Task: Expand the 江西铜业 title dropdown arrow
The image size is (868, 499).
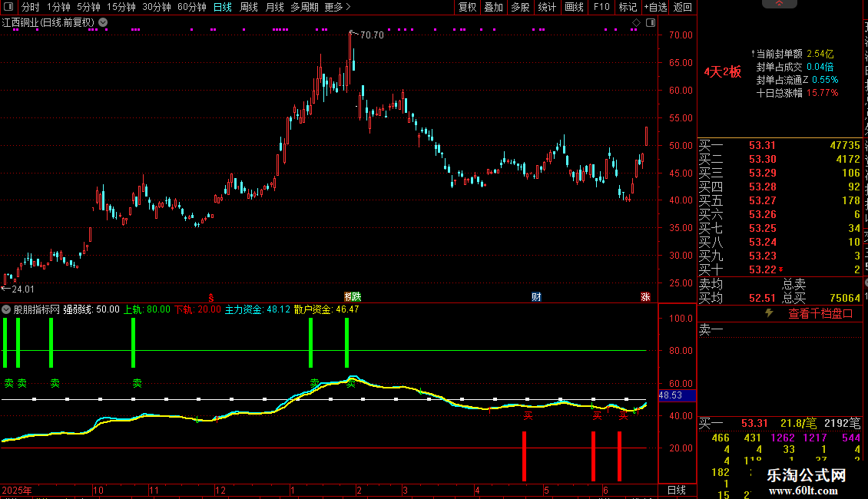Action: [103, 23]
